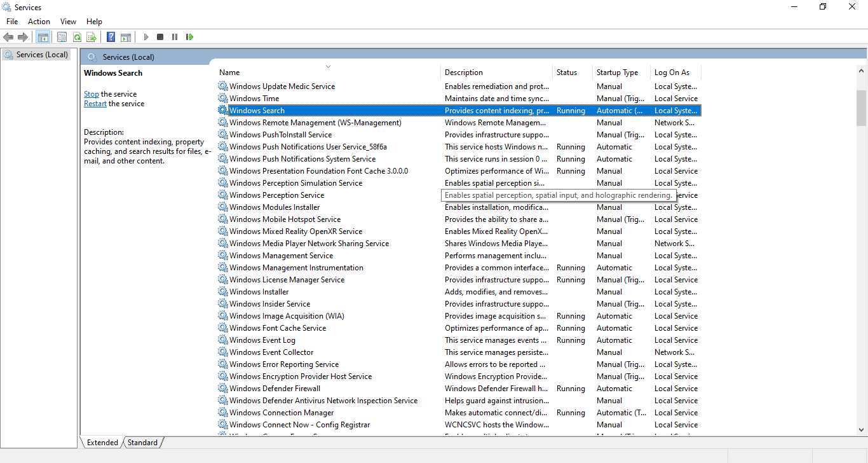868x463 pixels.
Task: Click the Refresh toolbar icon
Action: pyautogui.click(x=77, y=37)
